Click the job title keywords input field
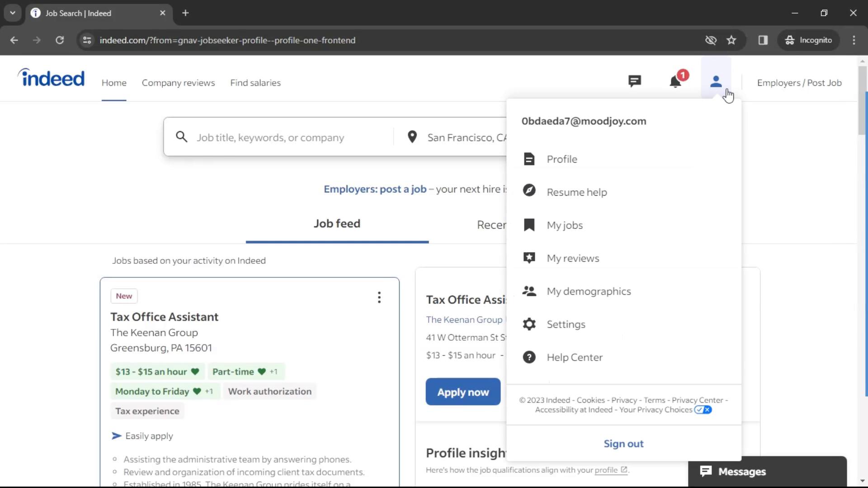 coord(285,138)
